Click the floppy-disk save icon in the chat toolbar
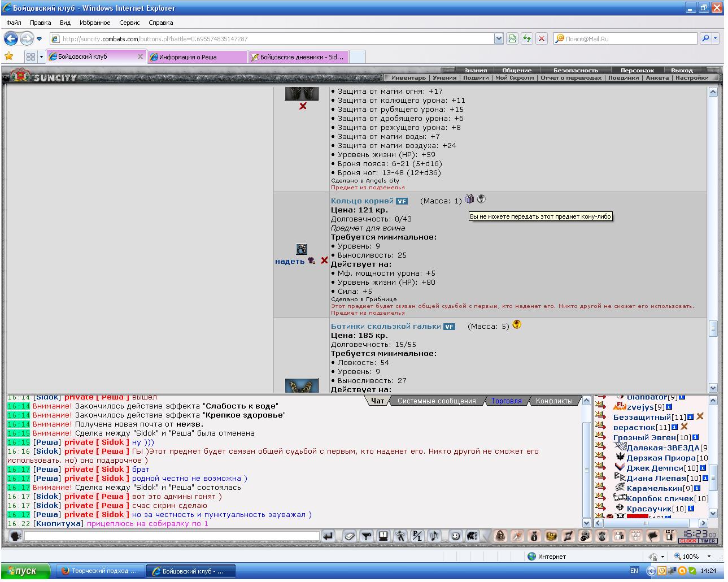Image resolution: width=728 pixels, height=582 pixels. tap(383, 536)
